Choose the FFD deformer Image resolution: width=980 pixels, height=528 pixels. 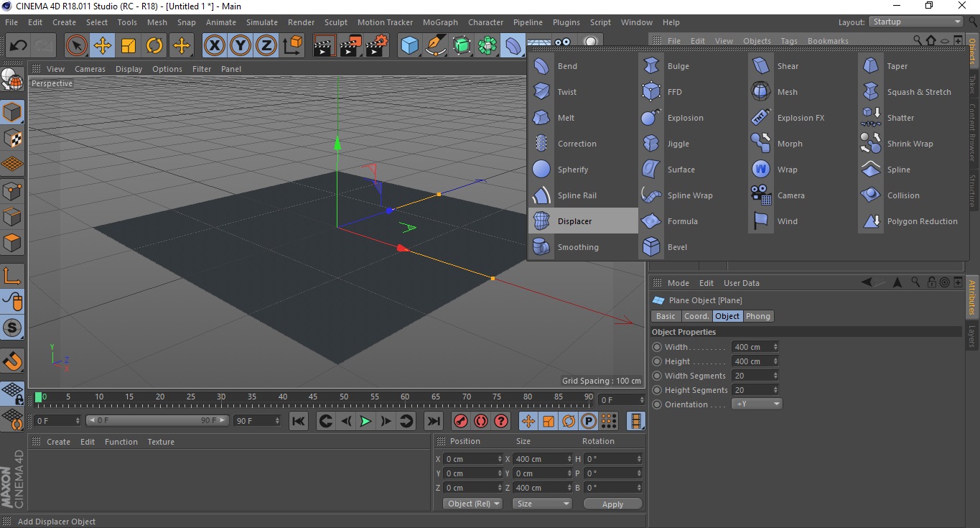pos(693,92)
